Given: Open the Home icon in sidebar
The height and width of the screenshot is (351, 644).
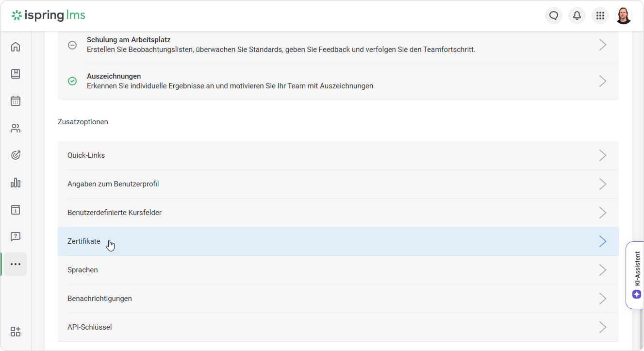Looking at the screenshot, I should click(x=16, y=47).
